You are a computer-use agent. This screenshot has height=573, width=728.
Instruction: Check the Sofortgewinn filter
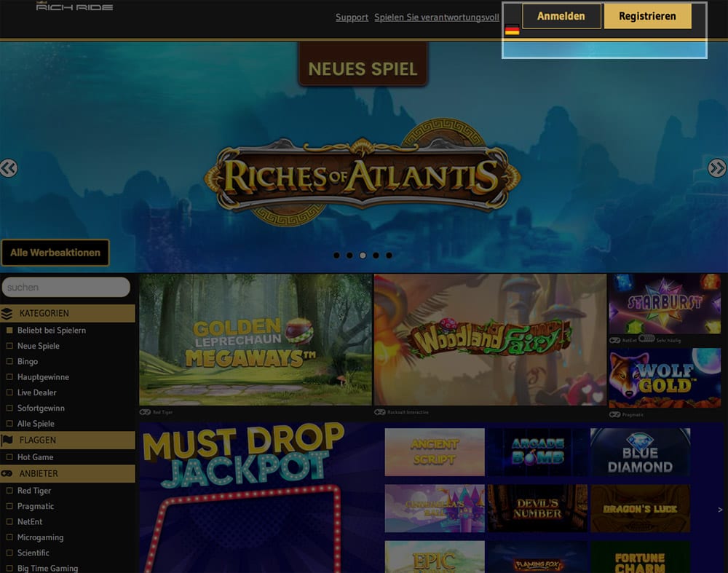point(9,408)
